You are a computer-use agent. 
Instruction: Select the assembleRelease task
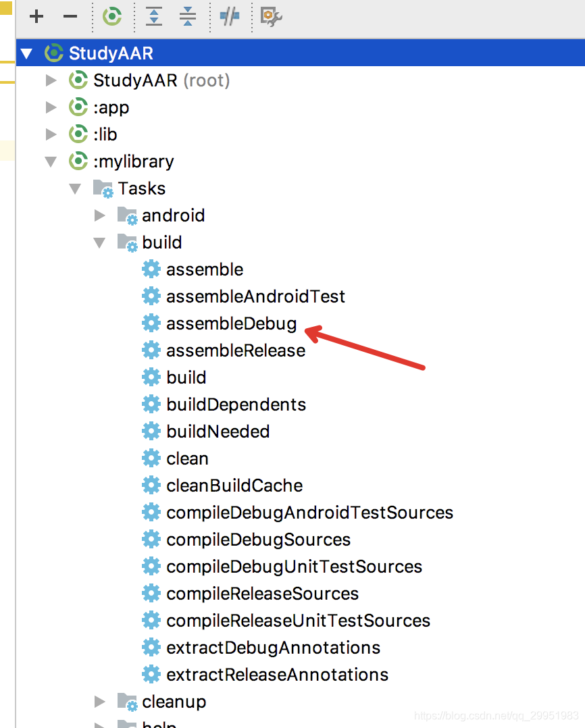click(236, 350)
